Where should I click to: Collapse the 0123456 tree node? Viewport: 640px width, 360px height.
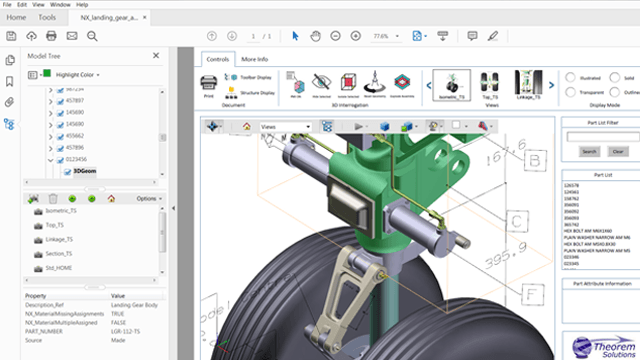click(51, 160)
